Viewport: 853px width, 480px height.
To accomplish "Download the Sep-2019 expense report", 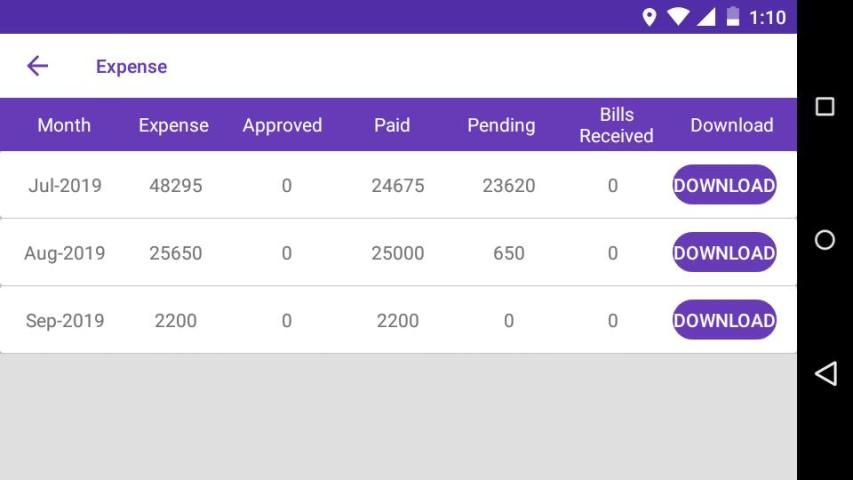I will 724,320.
